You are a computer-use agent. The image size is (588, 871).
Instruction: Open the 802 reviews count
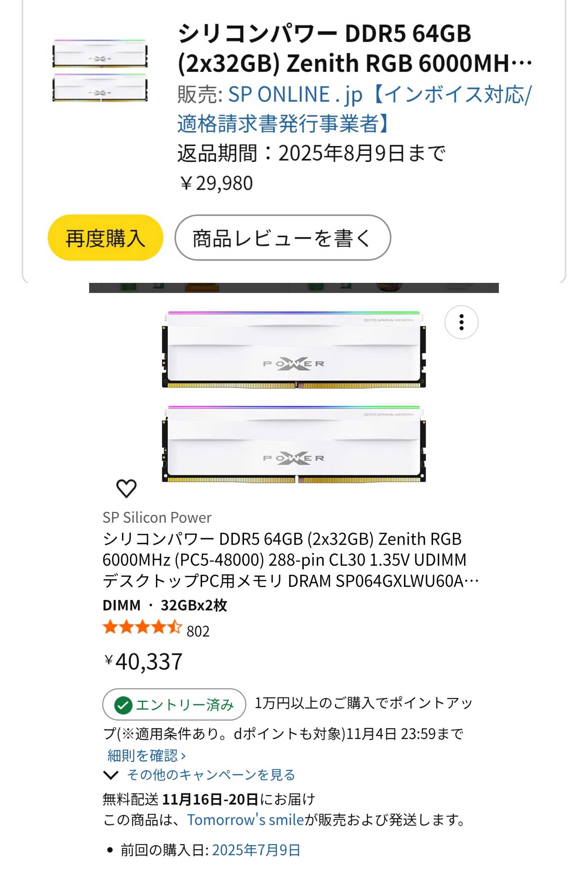[x=198, y=631]
